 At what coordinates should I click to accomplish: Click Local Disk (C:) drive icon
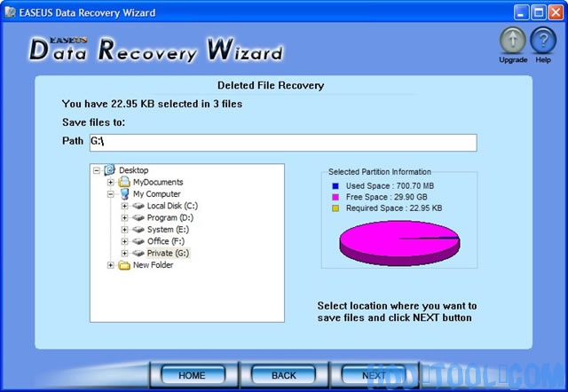[138, 206]
